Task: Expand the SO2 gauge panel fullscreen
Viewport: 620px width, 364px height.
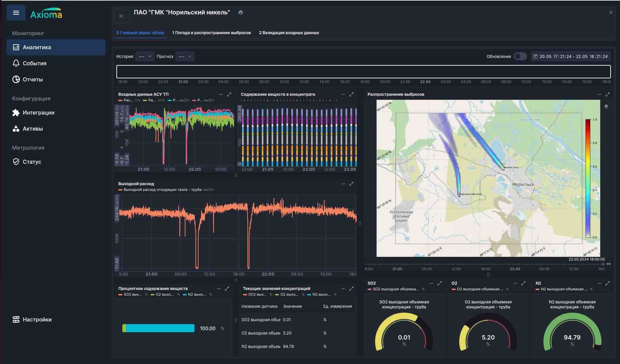Action: coord(440,283)
